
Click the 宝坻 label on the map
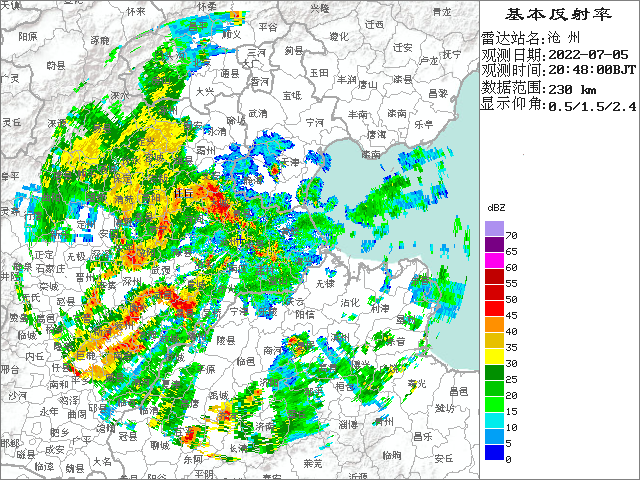pos(292,95)
